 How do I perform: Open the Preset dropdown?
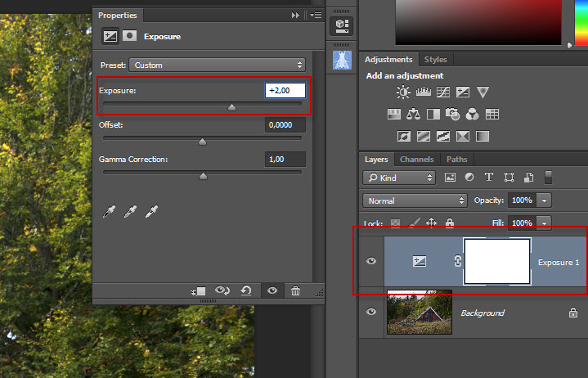click(x=217, y=65)
